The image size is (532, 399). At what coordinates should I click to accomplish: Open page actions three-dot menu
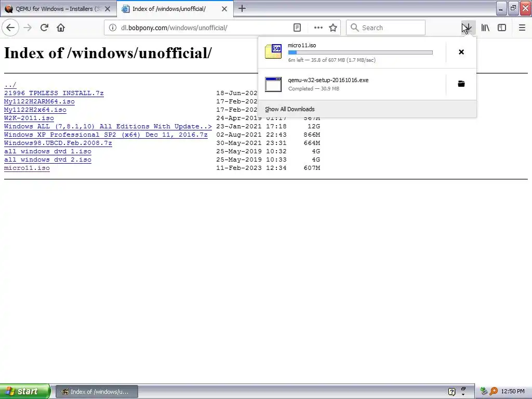[318, 28]
